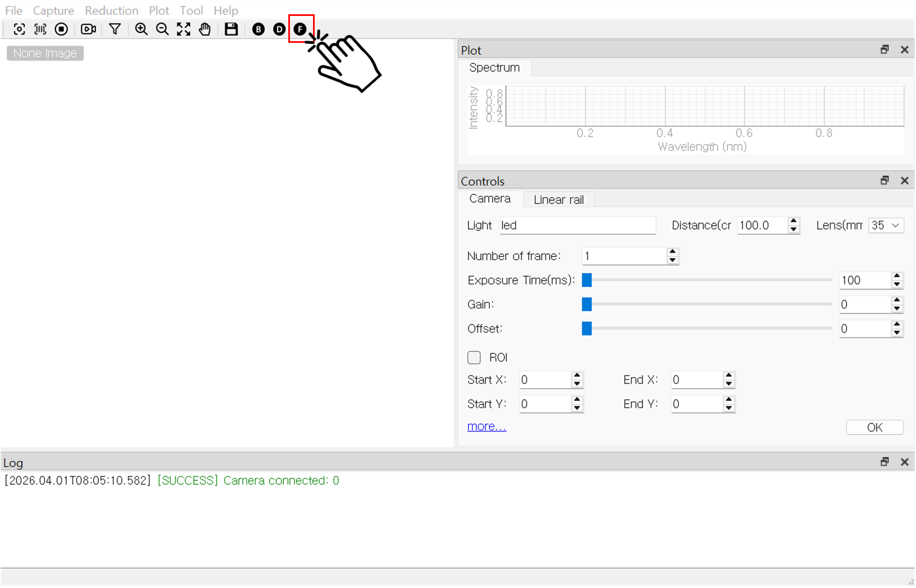Click the OK button
916x588 pixels.
pos(875,427)
